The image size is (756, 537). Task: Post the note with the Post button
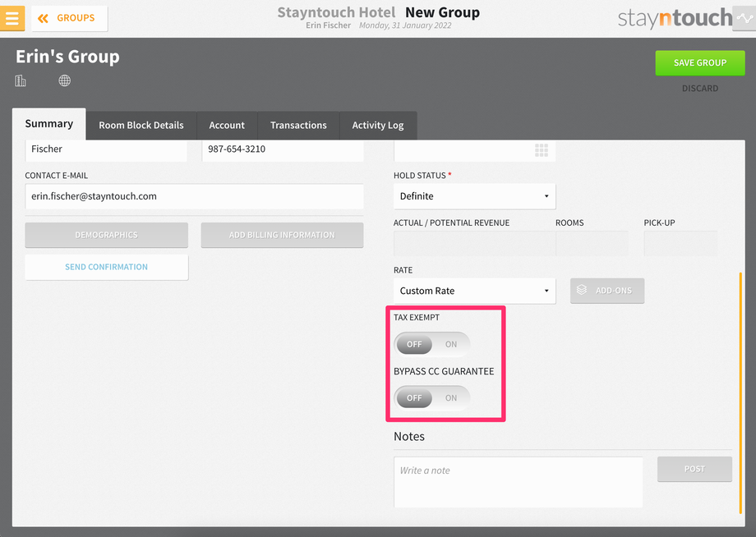tap(694, 469)
